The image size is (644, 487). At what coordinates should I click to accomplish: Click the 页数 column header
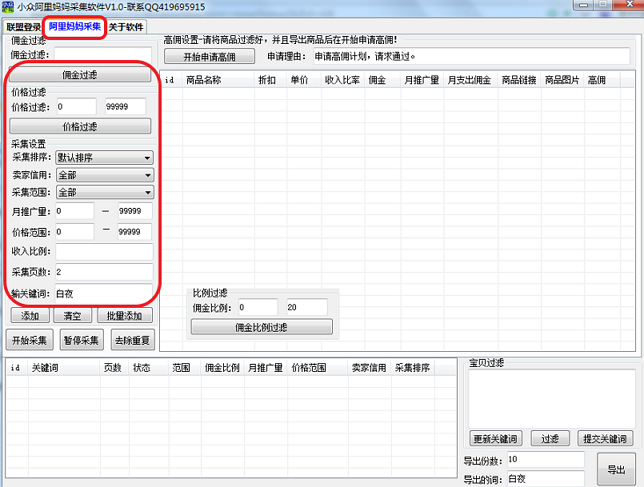(113, 368)
